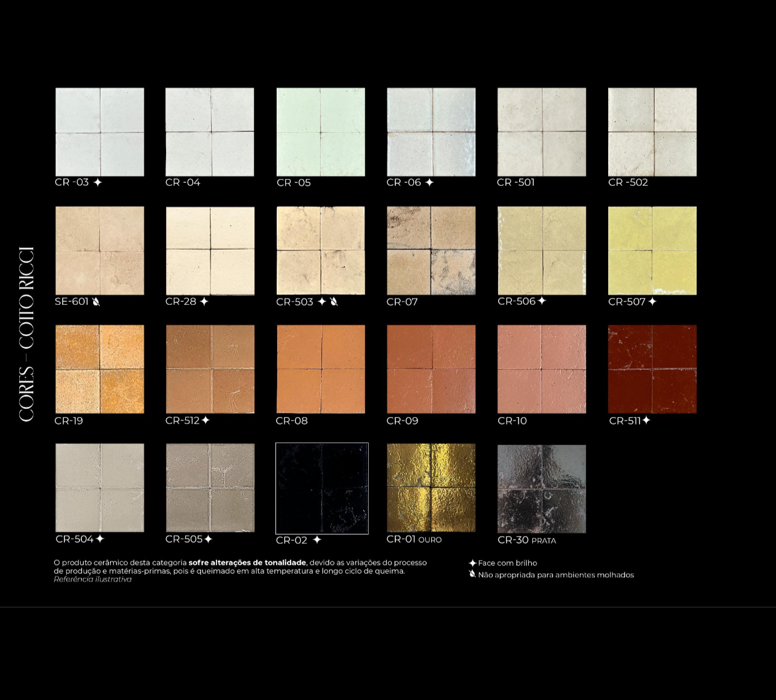Select the CR-05 pale green tile swatch
Screen dimensions: 776x700
click(x=321, y=132)
